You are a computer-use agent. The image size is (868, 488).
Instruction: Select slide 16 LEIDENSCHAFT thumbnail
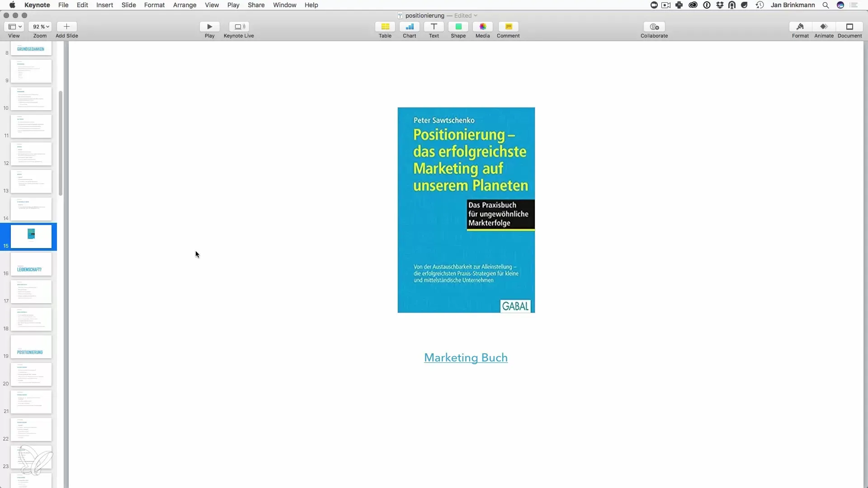click(31, 264)
